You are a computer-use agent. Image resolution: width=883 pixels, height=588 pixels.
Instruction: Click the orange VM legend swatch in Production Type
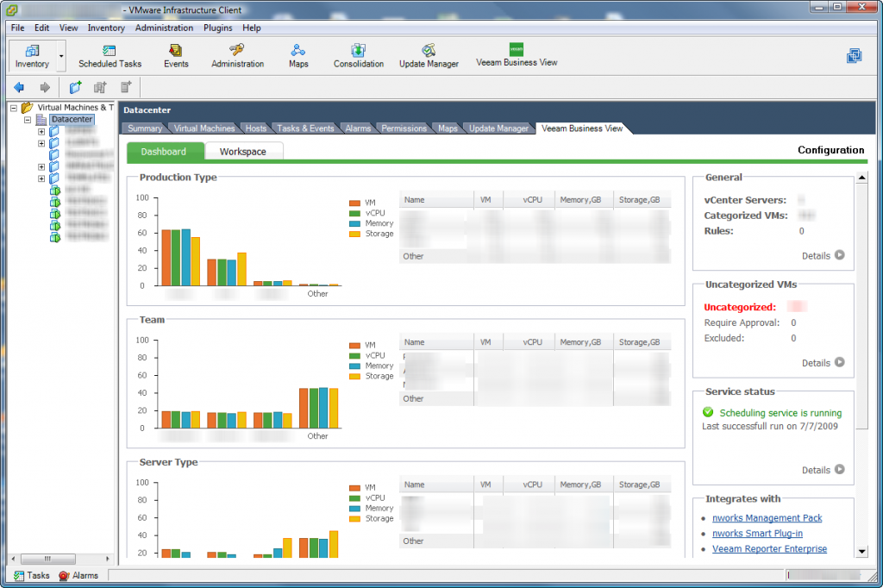(354, 203)
